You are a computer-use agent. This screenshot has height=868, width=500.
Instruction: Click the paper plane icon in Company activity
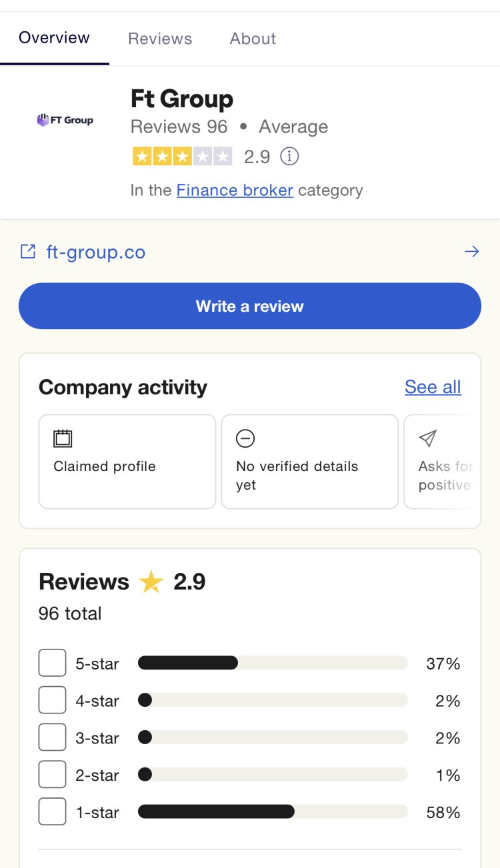pyautogui.click(x=427, y=438)
